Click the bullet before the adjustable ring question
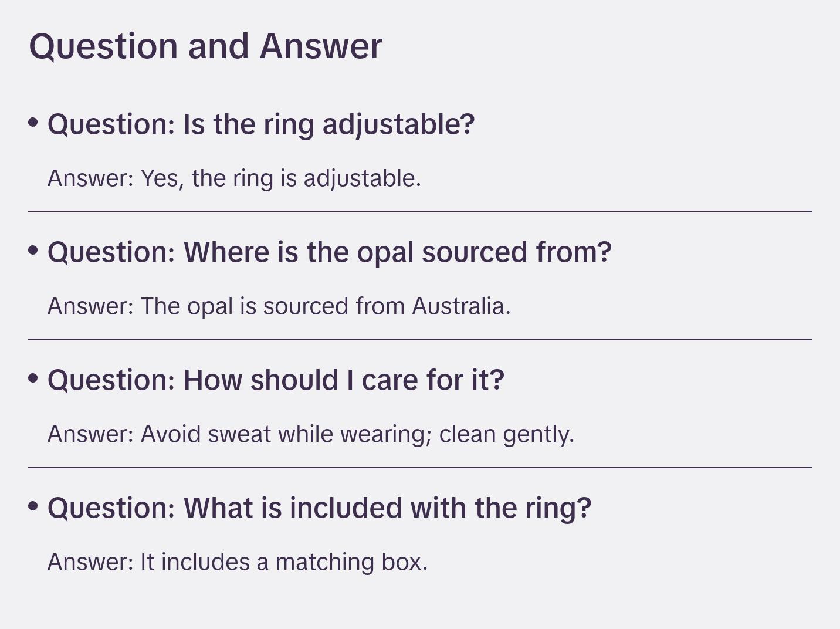 point(33,123)
